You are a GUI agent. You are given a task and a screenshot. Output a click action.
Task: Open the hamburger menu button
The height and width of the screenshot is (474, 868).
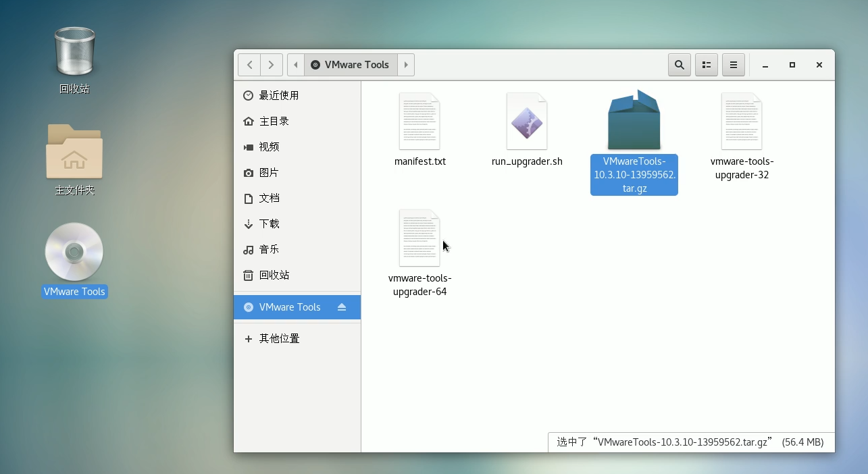tap(734, 65)
